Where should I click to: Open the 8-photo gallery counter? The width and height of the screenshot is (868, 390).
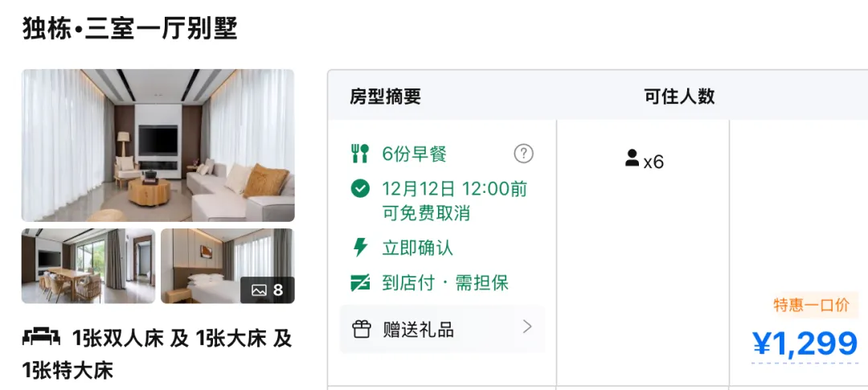(268, 289)
